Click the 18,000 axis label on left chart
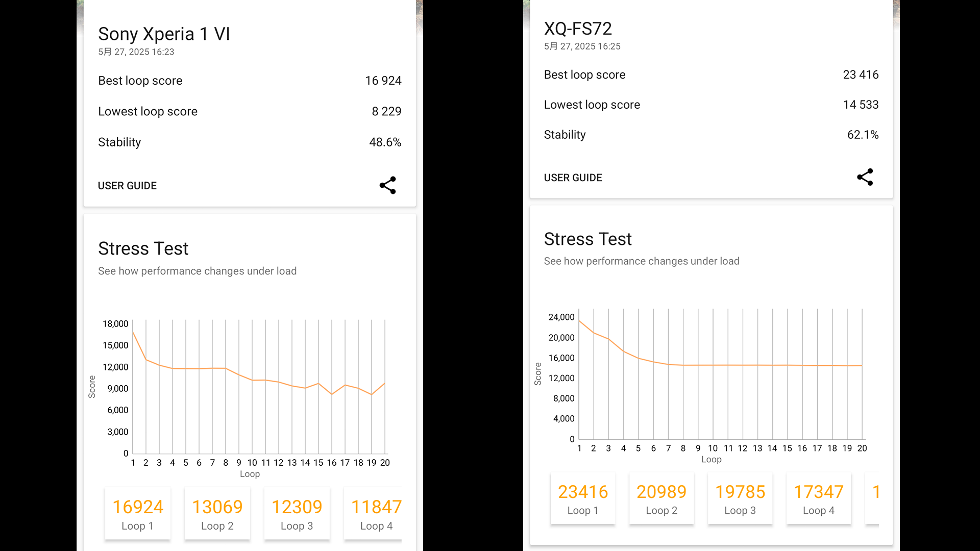Viewport: 980px width, 551px height. pos(115,324)
